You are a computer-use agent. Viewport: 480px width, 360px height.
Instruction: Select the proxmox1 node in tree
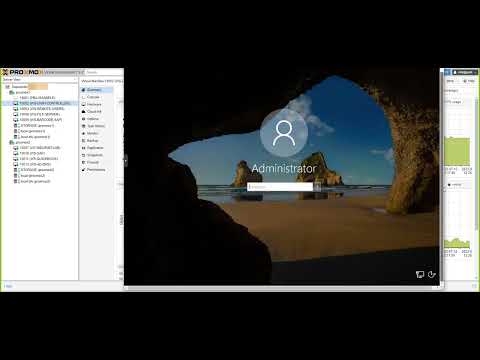click(22, 92)
